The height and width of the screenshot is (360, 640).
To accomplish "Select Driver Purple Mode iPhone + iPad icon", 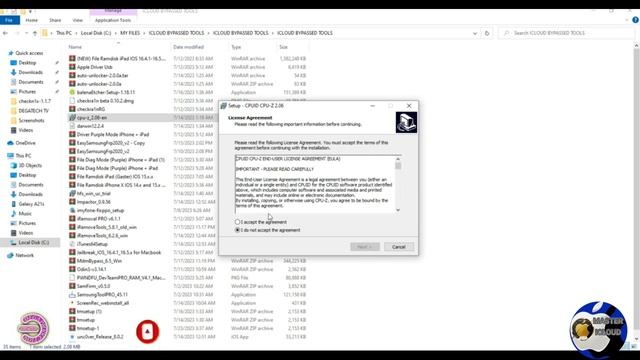I will click(x=72, y=134).
